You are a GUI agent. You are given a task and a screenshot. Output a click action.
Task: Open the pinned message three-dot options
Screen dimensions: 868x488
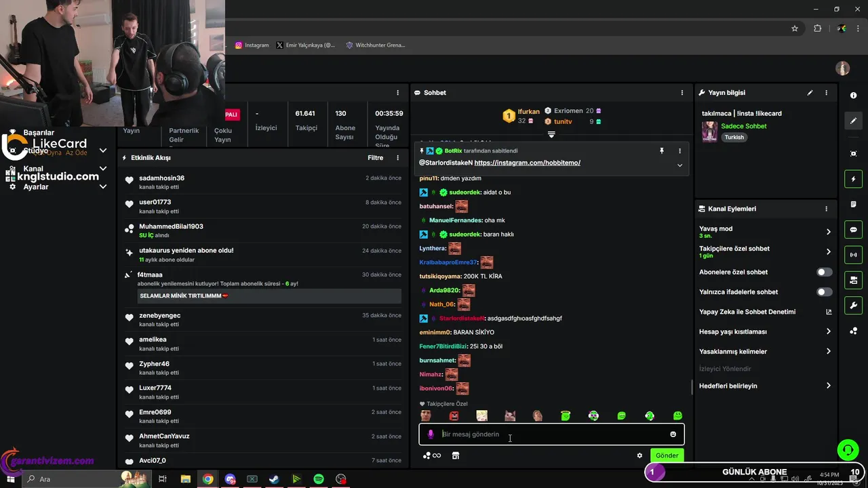point(679,151)
